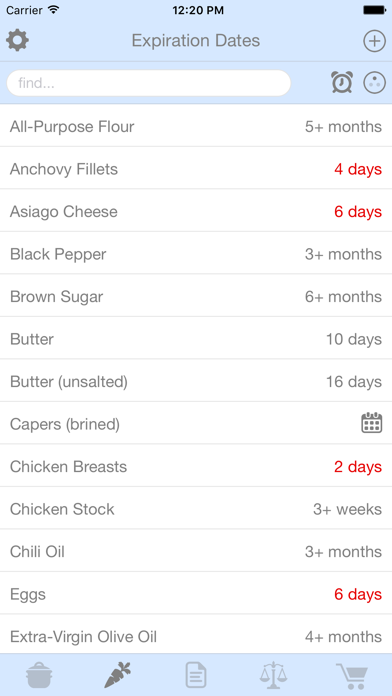The width and height of the screenshot is (392, 696).
Task: Tap the alarm clock icon
Action: [342, 83]
